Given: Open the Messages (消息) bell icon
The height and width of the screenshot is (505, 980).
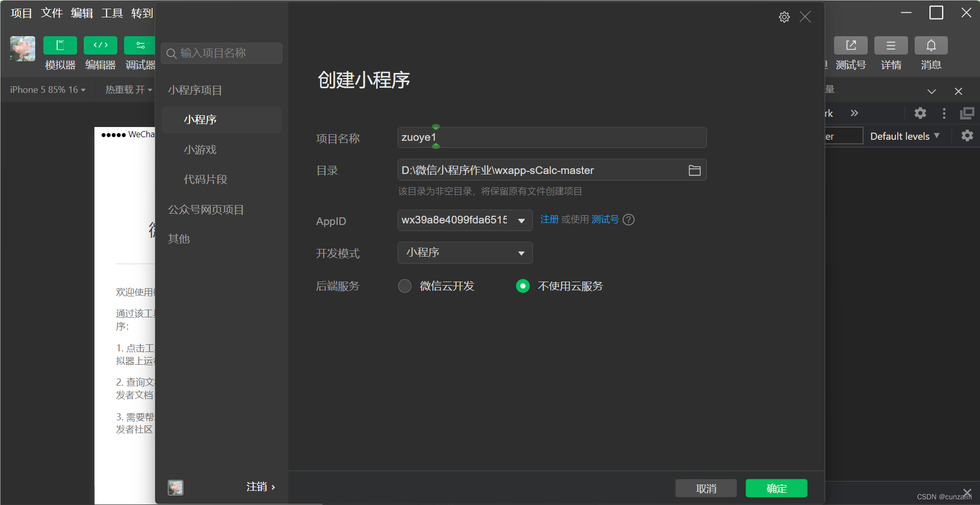Looking at the screenshot, I should [x=931, y=45].
